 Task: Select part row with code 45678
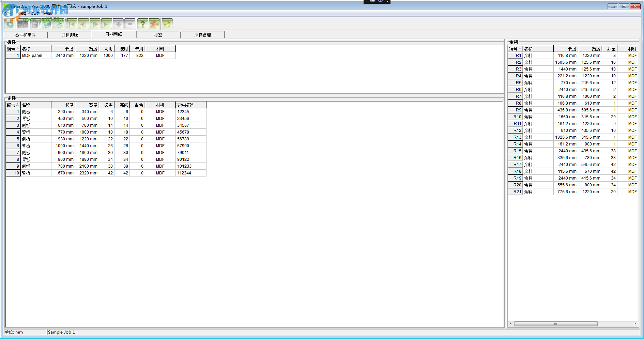[x=106, y=132]
